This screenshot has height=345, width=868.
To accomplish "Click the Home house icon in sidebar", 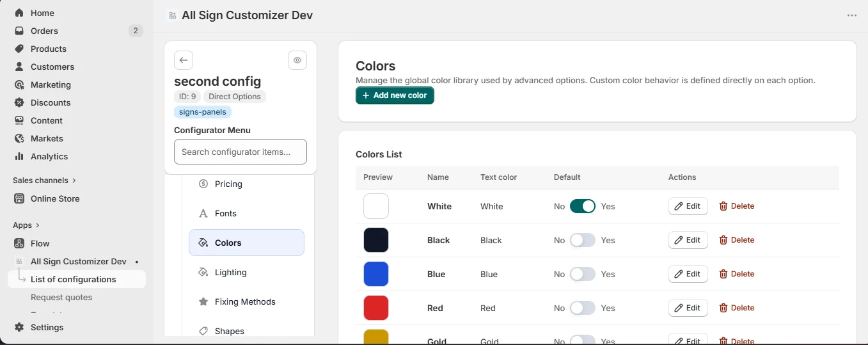I will pyautogui.click(x=19, y=13).
